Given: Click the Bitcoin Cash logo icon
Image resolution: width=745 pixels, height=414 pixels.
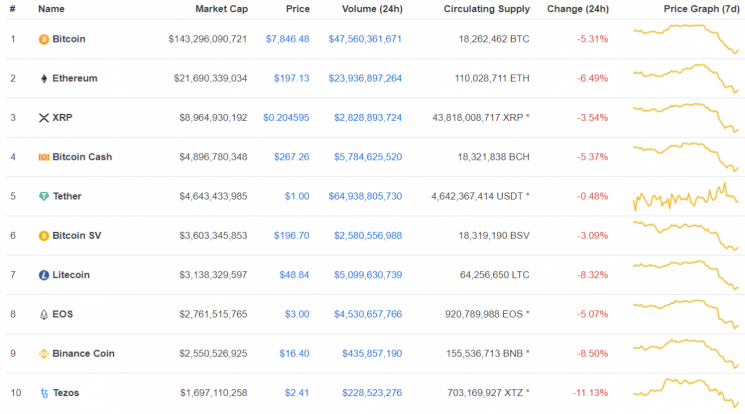Looking at the screenshot, I should pyautogui.click(x=44, y=157).
